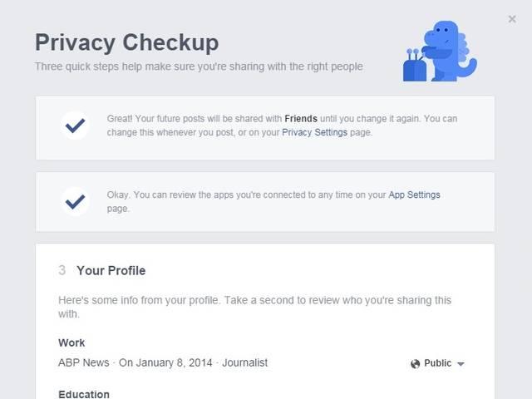Click the Work section label
Image resolution: width=532 pixels, height=399 pixels.
pyautogui.click(x=71, y=342)
